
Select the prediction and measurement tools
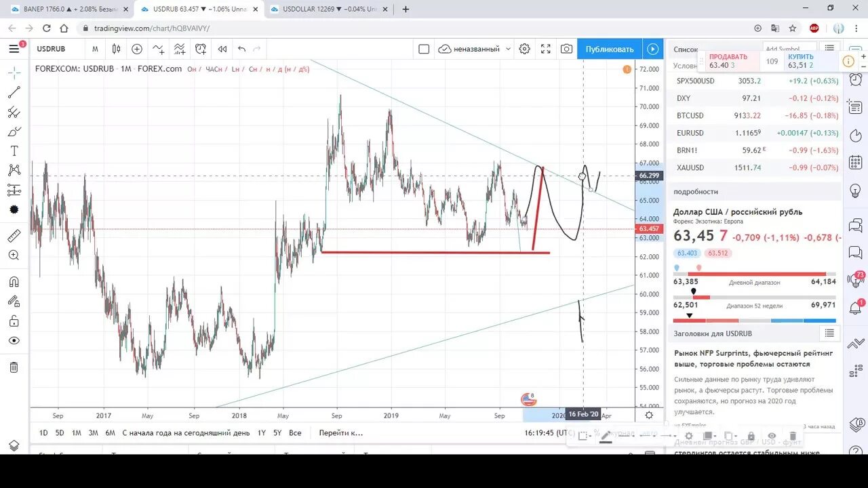14,190
